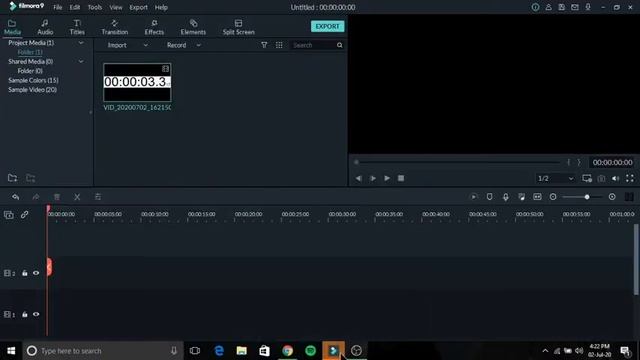Toggle visibility eye of track 1
The image size is (640, 360).
(36, 314)
